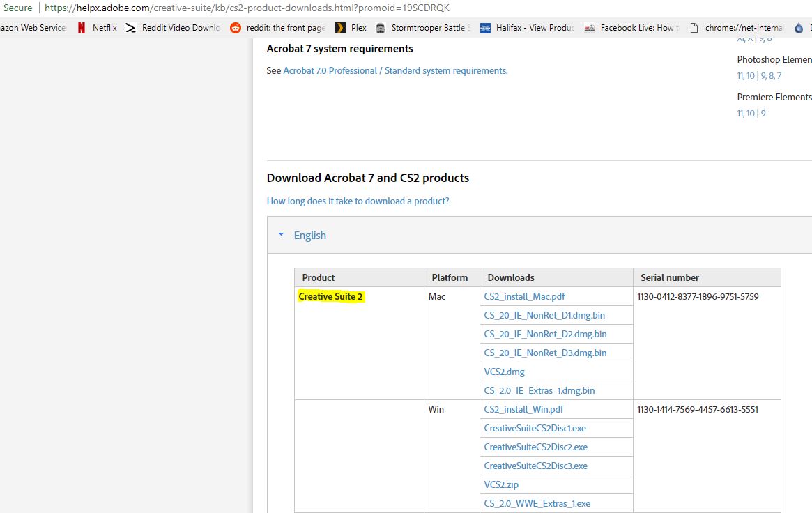
Task: Click the English section heading
Action: [309, 236]
